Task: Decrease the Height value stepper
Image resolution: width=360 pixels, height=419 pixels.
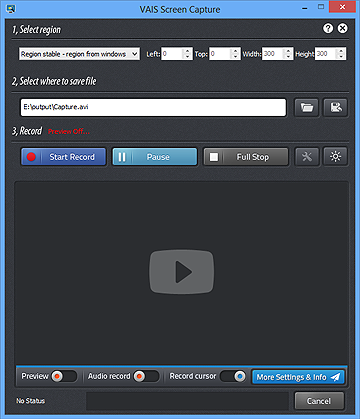Action: coord(341,57)
